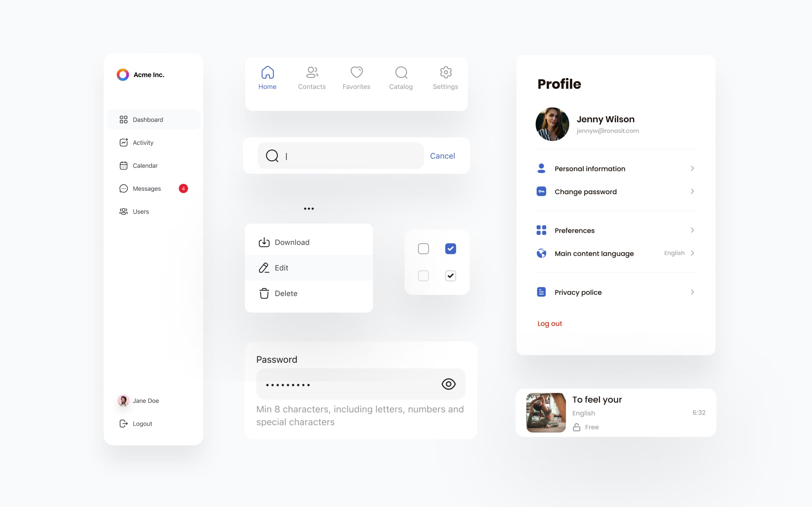Enable the unchecked top-left checkbox

423,249
